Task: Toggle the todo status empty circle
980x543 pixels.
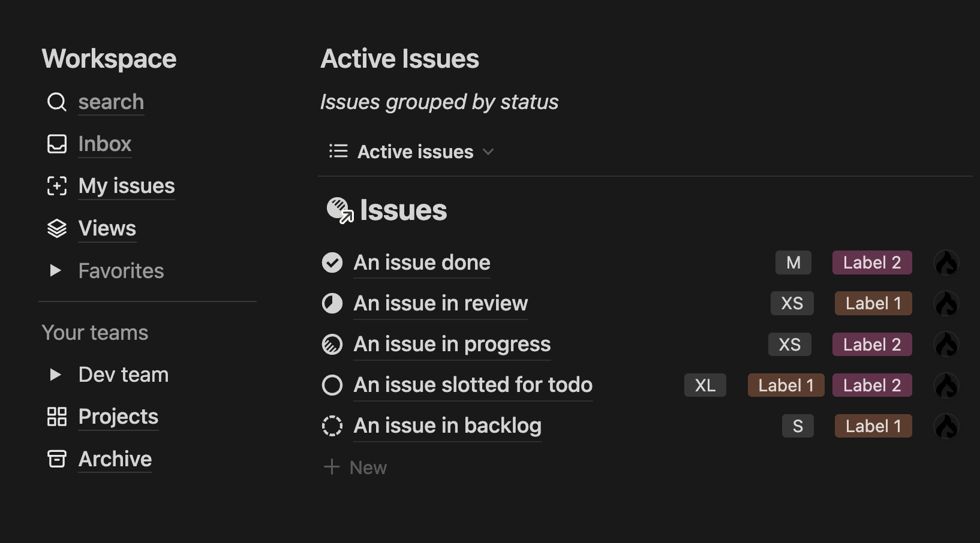Action: [x=332, y=385]
